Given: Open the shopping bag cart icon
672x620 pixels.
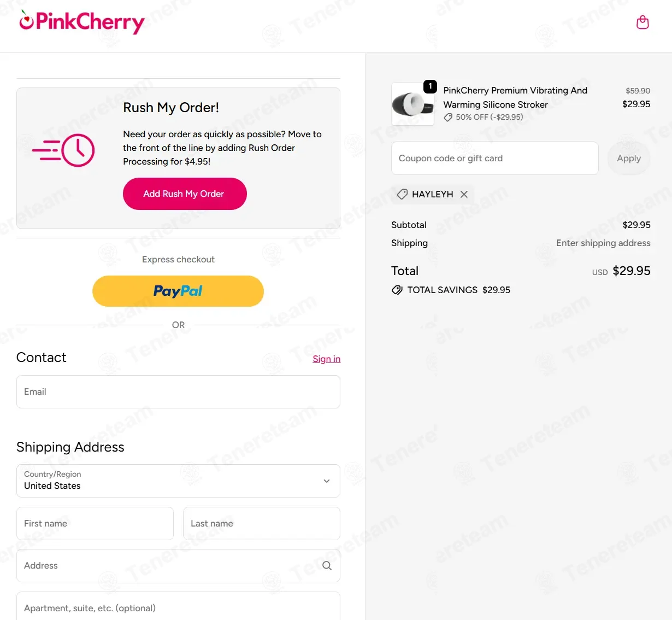Looking at the screenshot, I should click(642, 22).
